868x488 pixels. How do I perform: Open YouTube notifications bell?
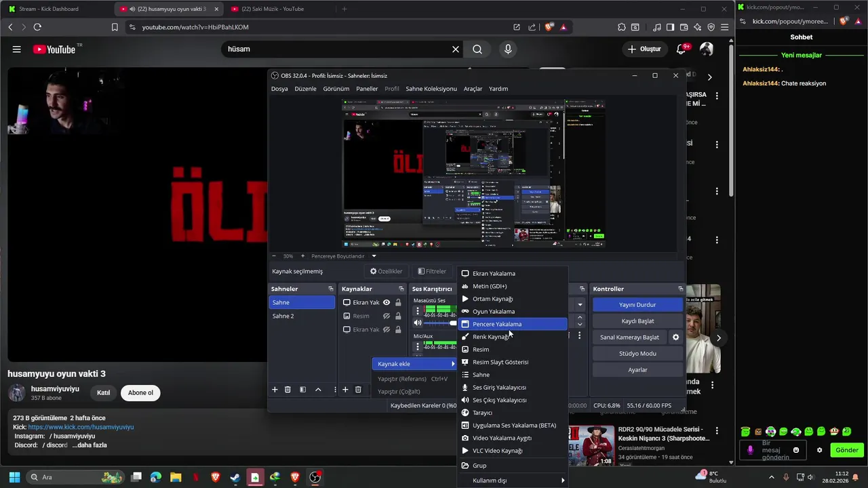point(682,49)
